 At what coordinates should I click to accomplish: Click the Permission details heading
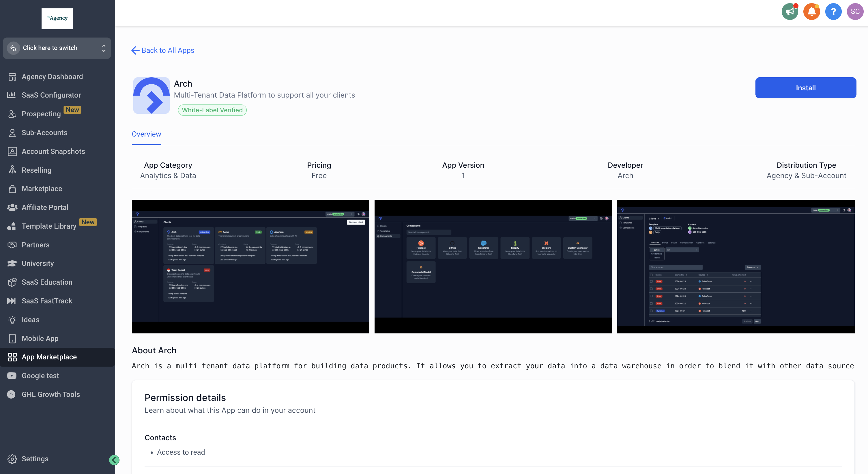pyautogui.click(x=185, y=398)
